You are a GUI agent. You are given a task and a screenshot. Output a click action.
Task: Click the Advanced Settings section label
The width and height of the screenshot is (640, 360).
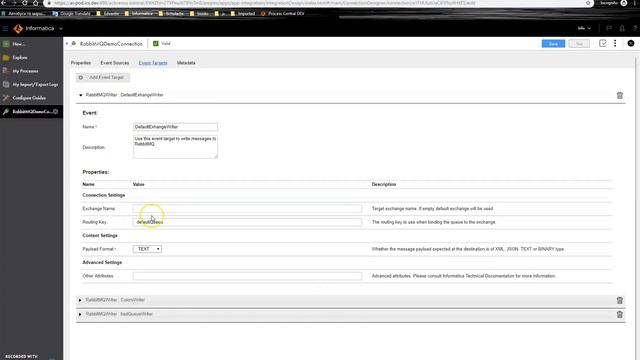pos(102,262)
